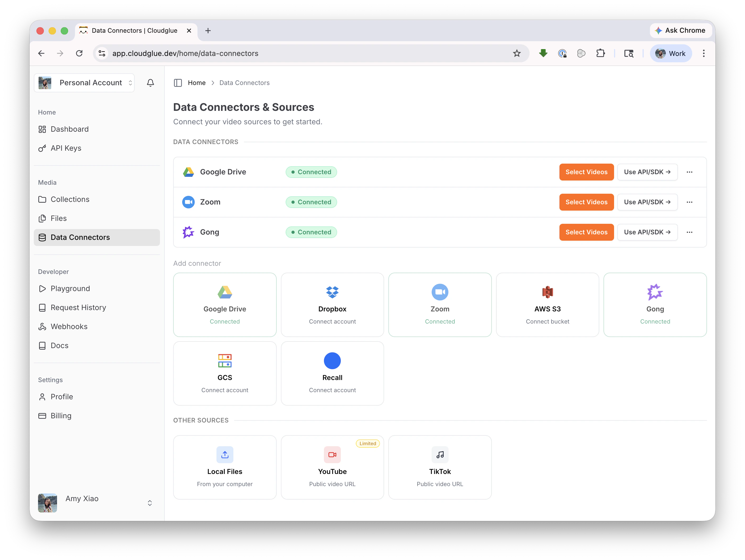Open the overflow menu for Google Drive connector
The height and width of the screenshot is (560, 745).
pyautogui.click(x=689, y=172)
